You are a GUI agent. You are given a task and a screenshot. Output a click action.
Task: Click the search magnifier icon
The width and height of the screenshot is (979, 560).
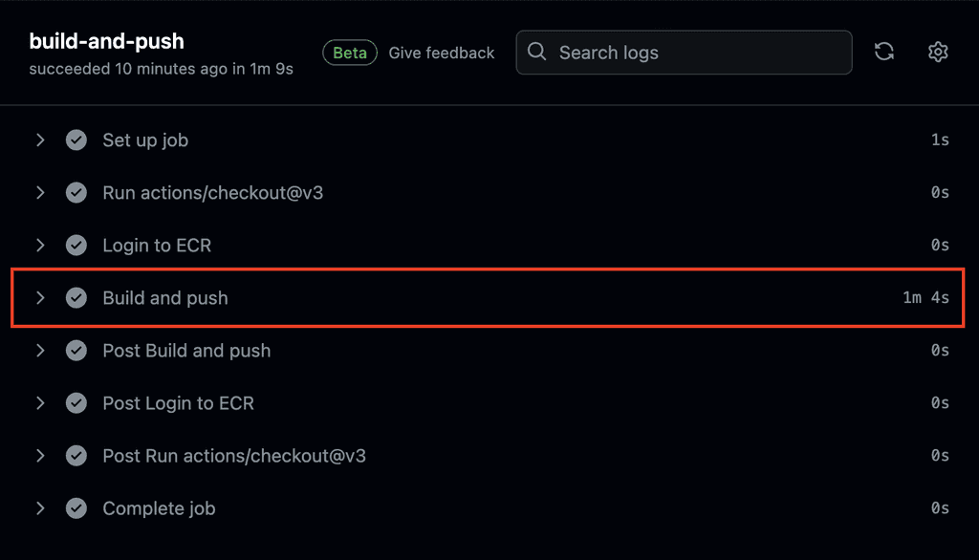[x=536, y=53]
